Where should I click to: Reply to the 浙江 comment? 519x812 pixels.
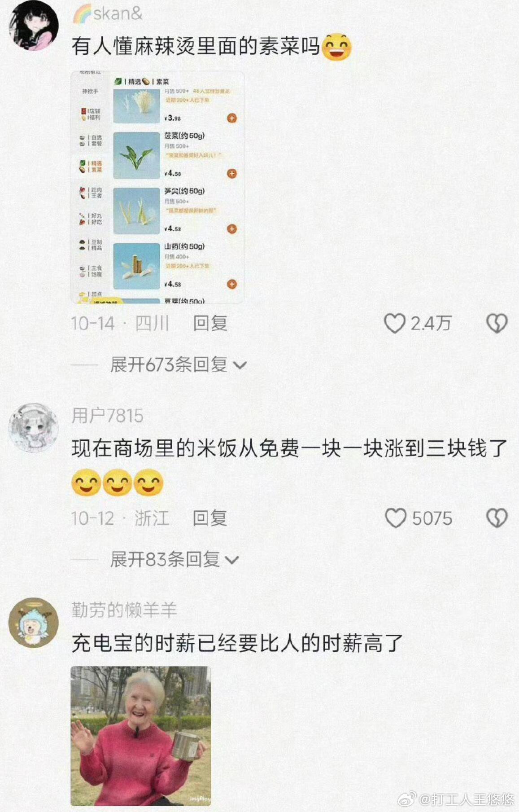point(210,518)
